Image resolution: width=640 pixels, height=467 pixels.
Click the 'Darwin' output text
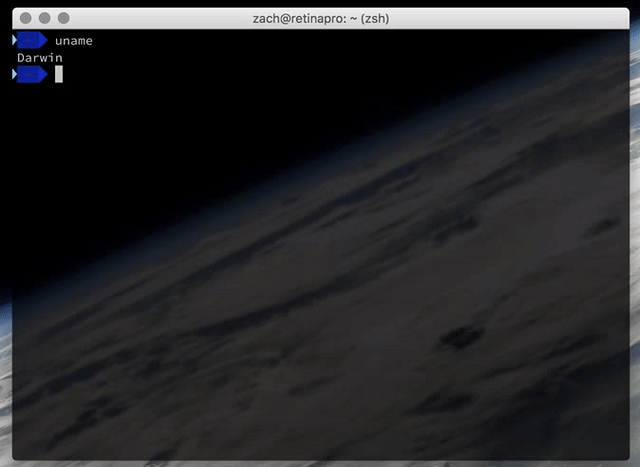click(x=40, y=58)
